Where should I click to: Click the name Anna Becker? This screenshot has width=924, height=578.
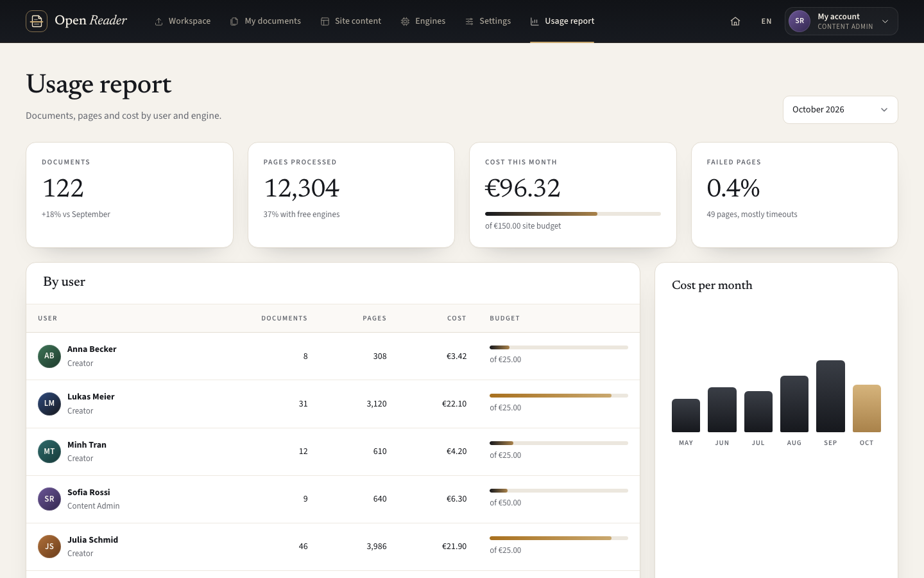click(x=92, y=349)
